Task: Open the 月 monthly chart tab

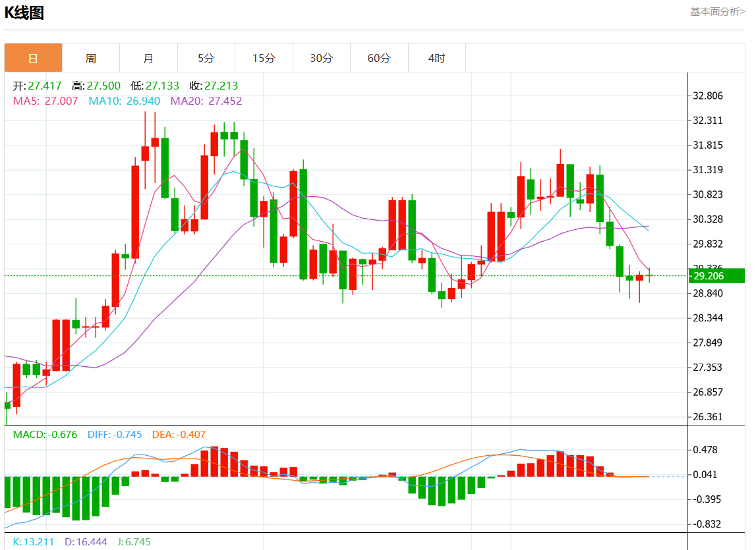Action: (148, 58)
